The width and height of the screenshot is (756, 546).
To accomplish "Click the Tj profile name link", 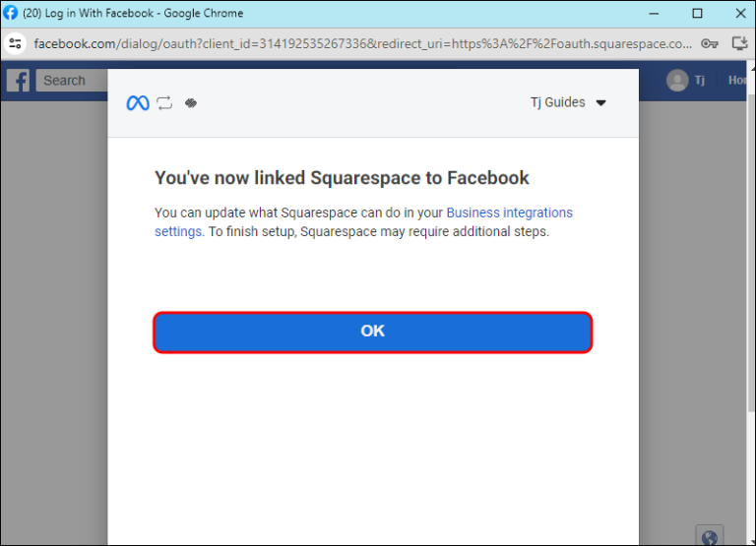I will point(700,81).
